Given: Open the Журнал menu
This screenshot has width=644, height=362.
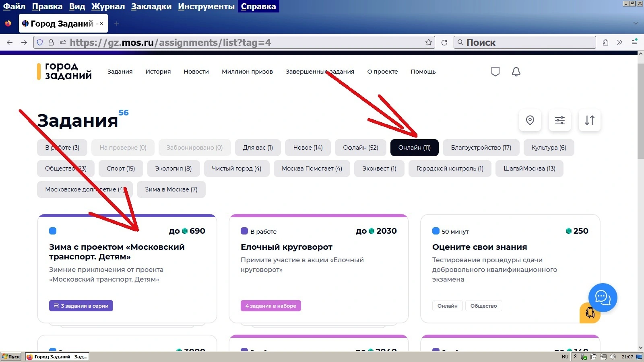Looking at the screenshot, I should click(x=108, y=6).
